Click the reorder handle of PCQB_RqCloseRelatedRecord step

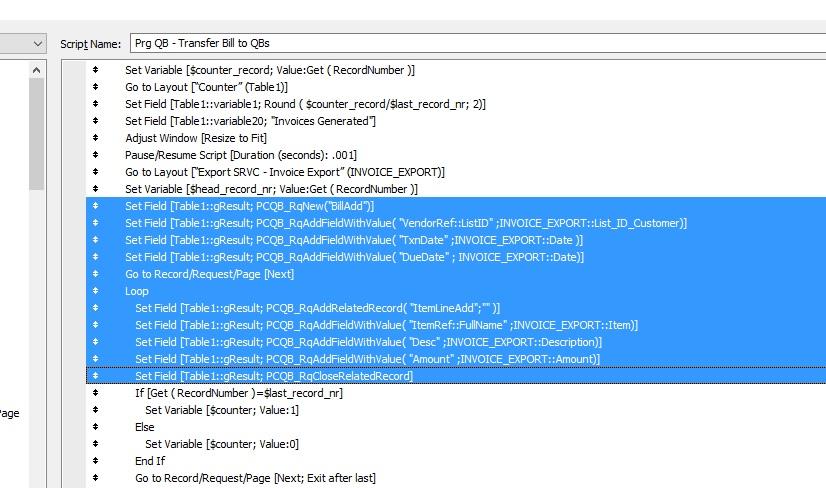95,375
